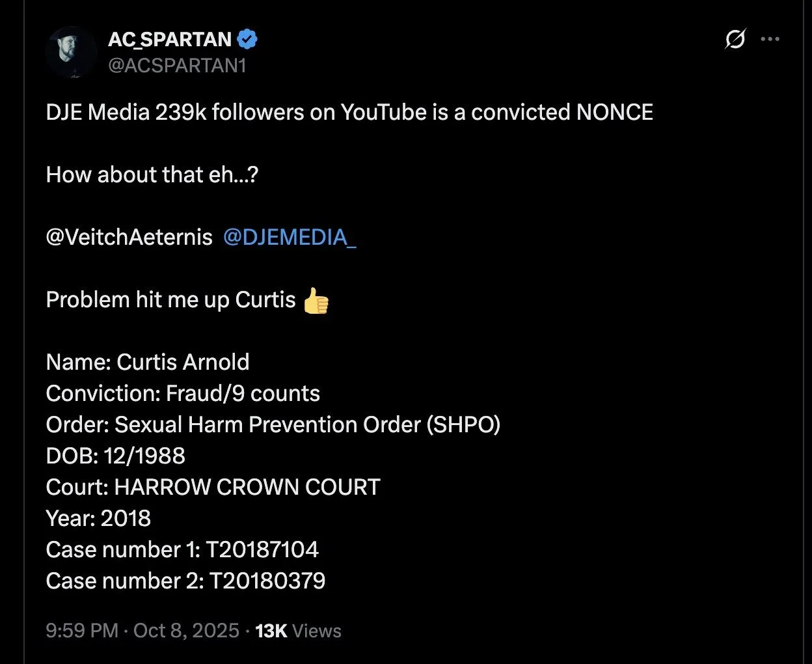The height and width of the screenshot is (664, 812).
Task: Click the "Case number 1: T20187104" line
Action: pyautogui.click(x=182, y=550)
